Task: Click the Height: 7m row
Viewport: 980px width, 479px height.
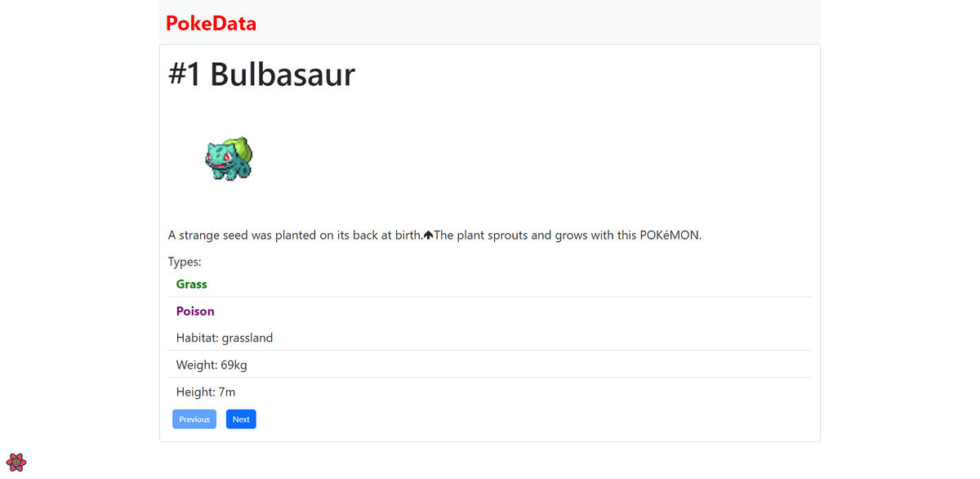Action: (490, 392)
